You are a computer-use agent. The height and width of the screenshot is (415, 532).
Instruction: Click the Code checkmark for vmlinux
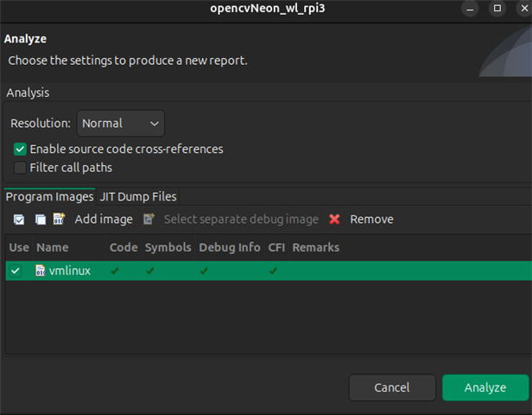click(115, 271)
